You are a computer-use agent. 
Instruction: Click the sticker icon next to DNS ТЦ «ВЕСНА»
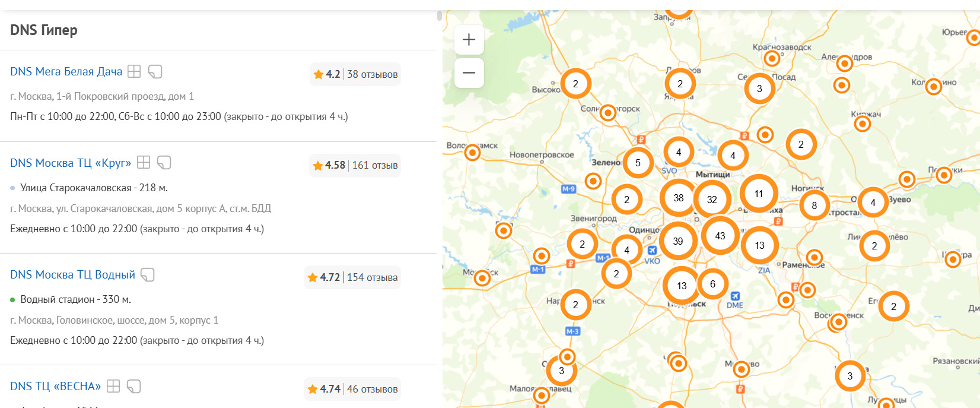pyautogui.click(x=134, y=386)
